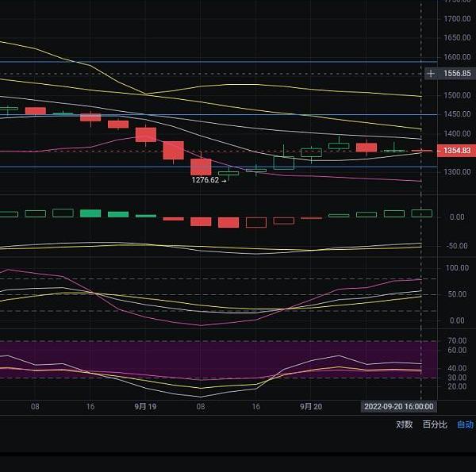Toggle the 对数 logarithmic scale
The height and width of the screenshot is (472, 476).
(x=405, y=424)
